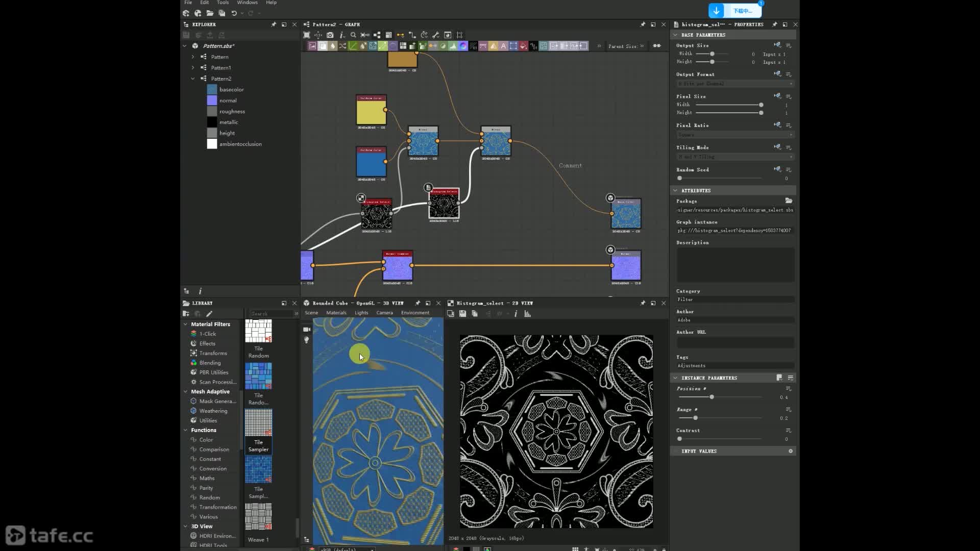Collapse the Pattern.sbs package tree
980x551 pixels.
(185, 46)
